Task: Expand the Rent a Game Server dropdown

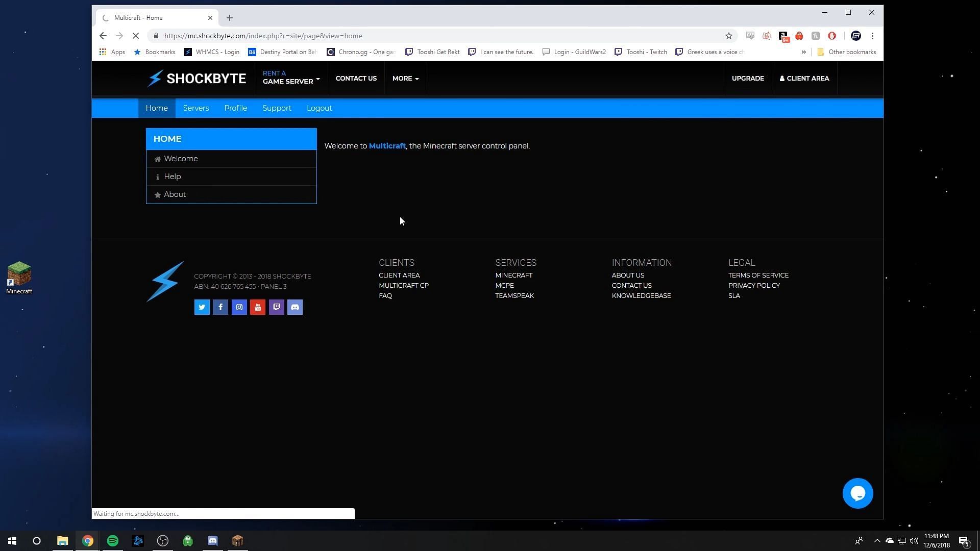Action: pyautogui.click(x=291, y=78)
